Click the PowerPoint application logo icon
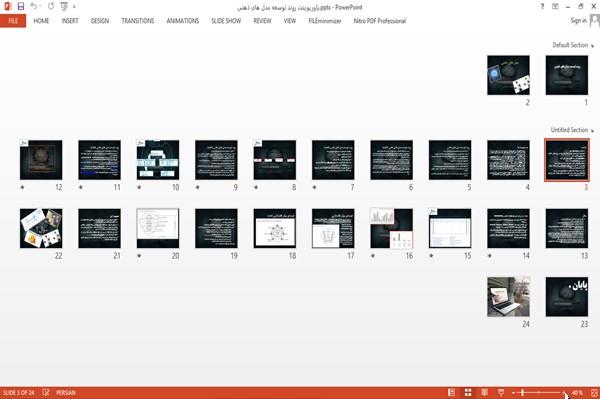The width and height of the screenshot is (600, 399). (7, 7)
